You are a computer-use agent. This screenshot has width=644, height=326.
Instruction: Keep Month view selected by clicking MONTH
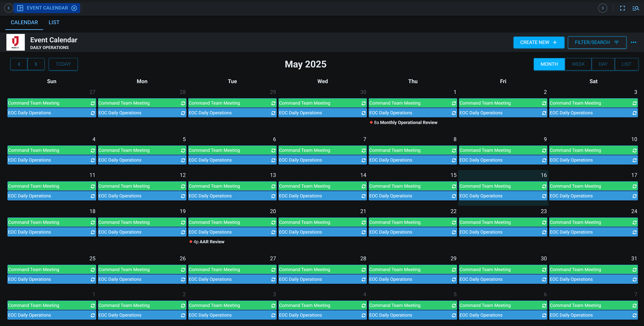point(549,64)
